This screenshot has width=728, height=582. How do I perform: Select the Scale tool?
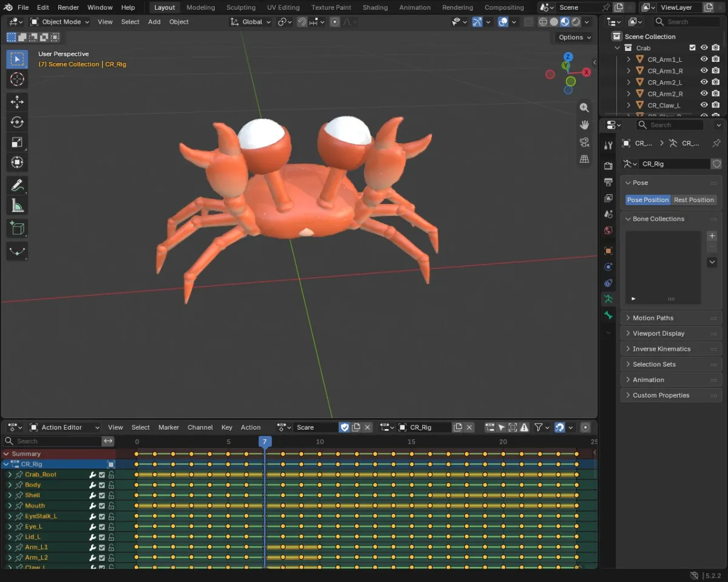coord(17,143)
